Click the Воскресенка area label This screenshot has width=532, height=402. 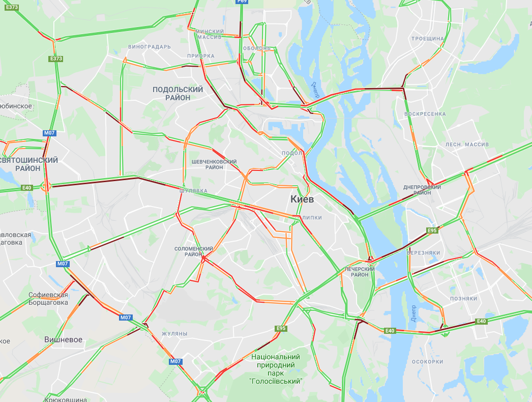coord(425,114)
